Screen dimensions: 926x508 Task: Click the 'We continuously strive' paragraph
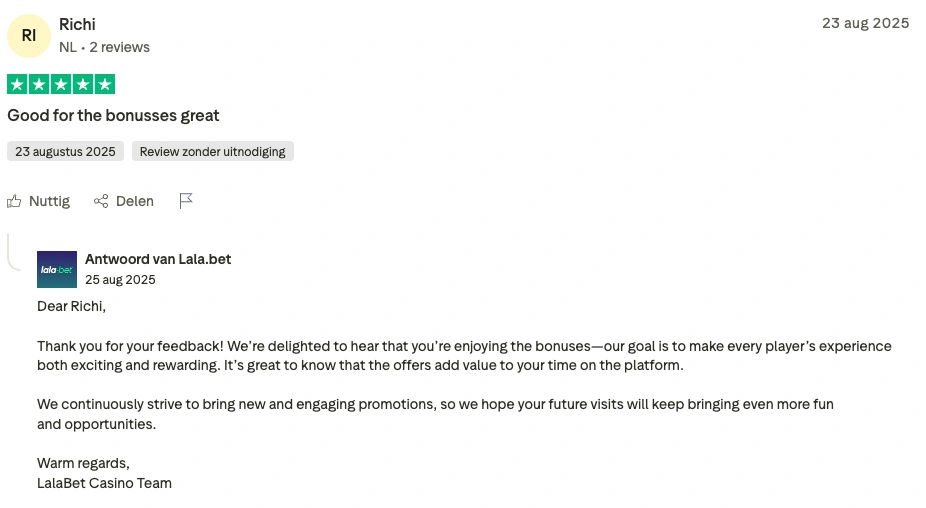point(435,414)
